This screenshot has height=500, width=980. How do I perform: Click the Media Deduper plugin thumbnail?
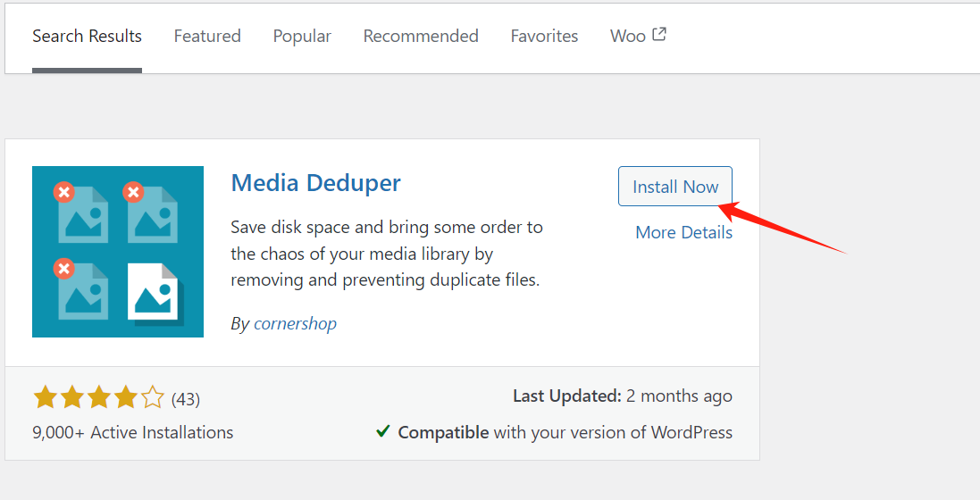pos(118,252)
